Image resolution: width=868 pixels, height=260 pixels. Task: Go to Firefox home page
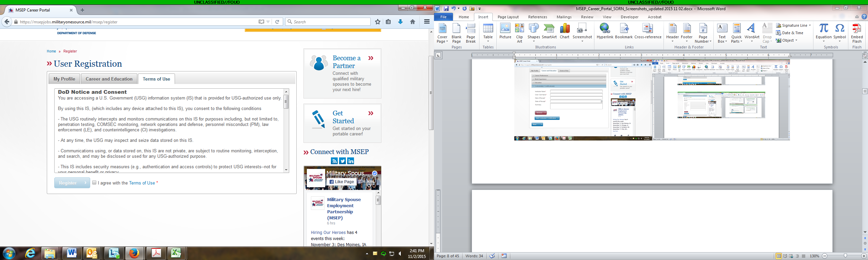[x=413, y=22]
